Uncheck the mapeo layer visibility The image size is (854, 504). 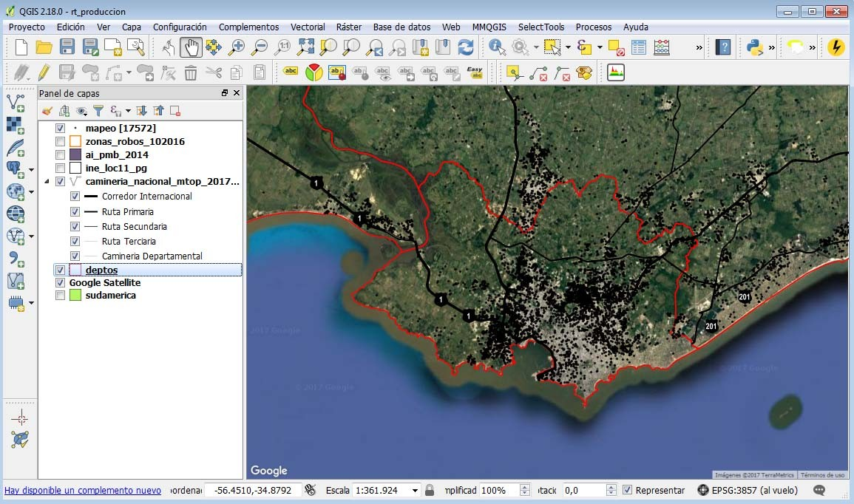click(61, 129)
